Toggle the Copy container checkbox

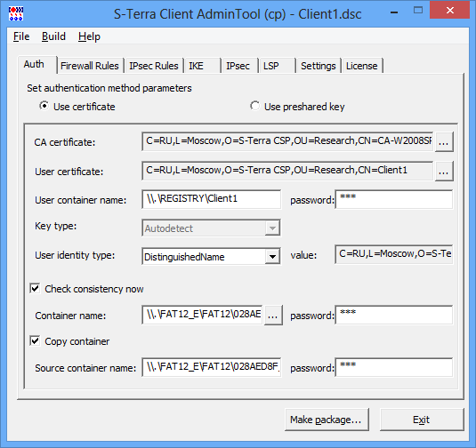[35, 340]
